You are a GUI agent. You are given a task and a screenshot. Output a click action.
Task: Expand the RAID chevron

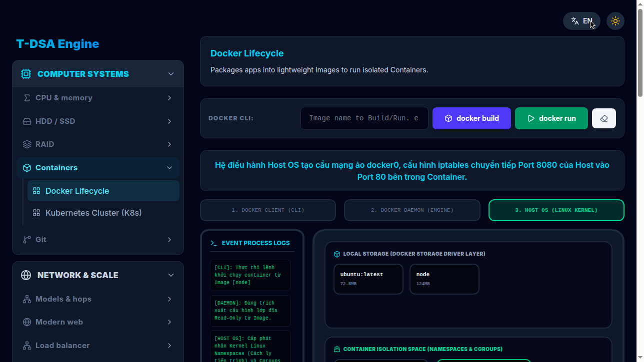pyautogui.click(x=169, y=144)
